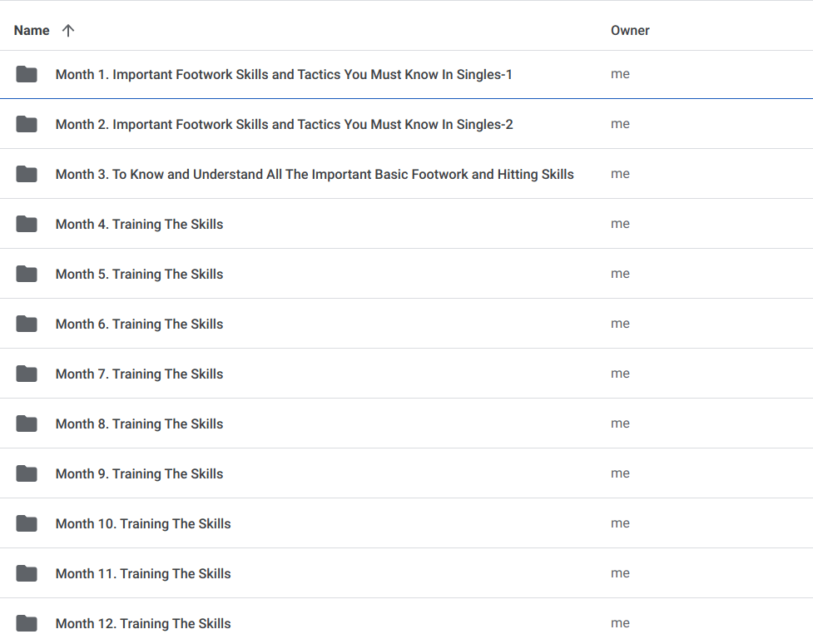Click the folder icon beside Month 2
This screenshot has width=813, height=644.
pos(26,123)
